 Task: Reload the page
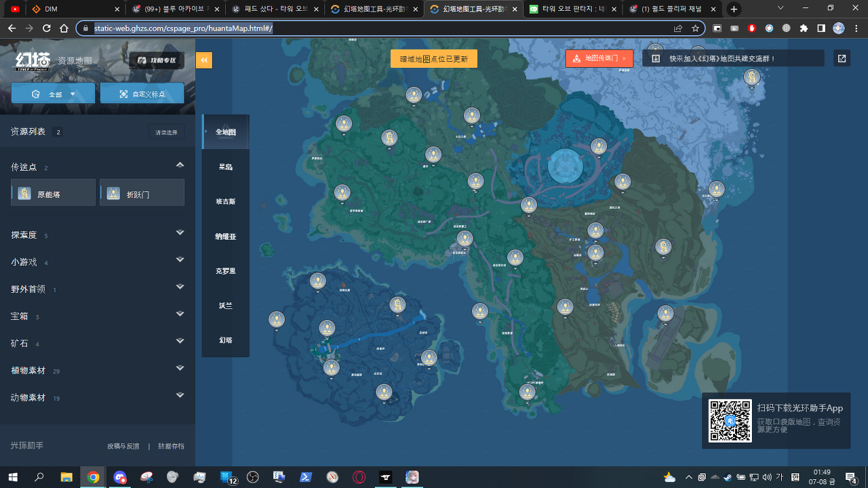point(47,28)
